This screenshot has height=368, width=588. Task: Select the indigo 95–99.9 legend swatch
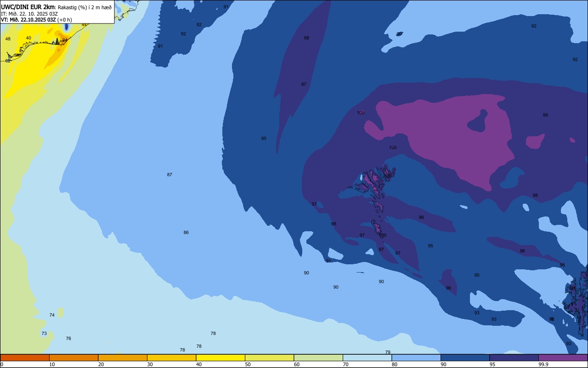tap(514, 357)
